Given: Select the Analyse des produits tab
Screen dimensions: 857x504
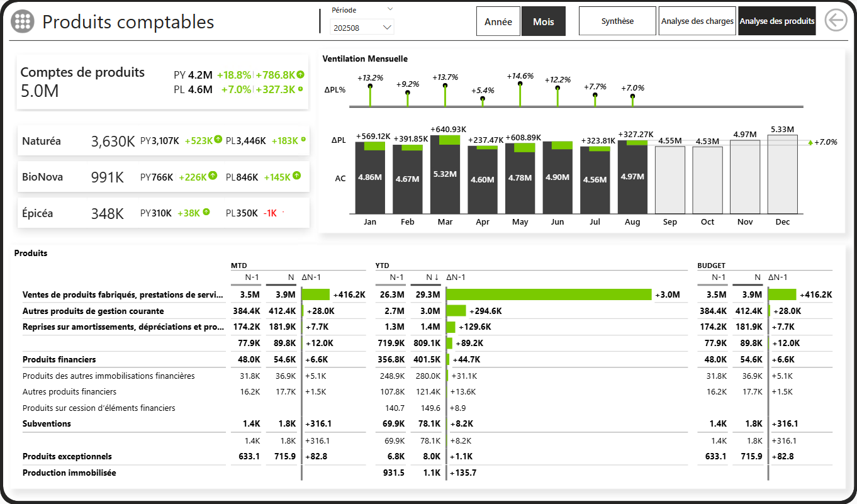Looking at the screenshot, I should [776, 20].
